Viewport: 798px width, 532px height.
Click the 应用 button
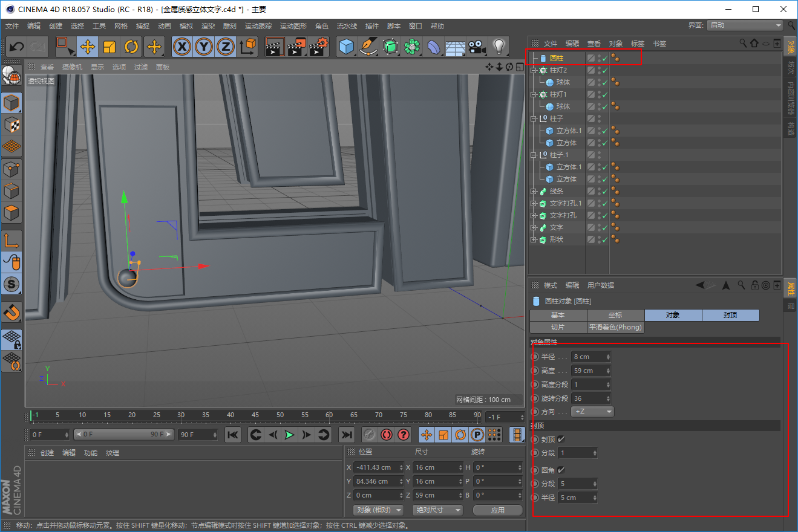[498, 510]
